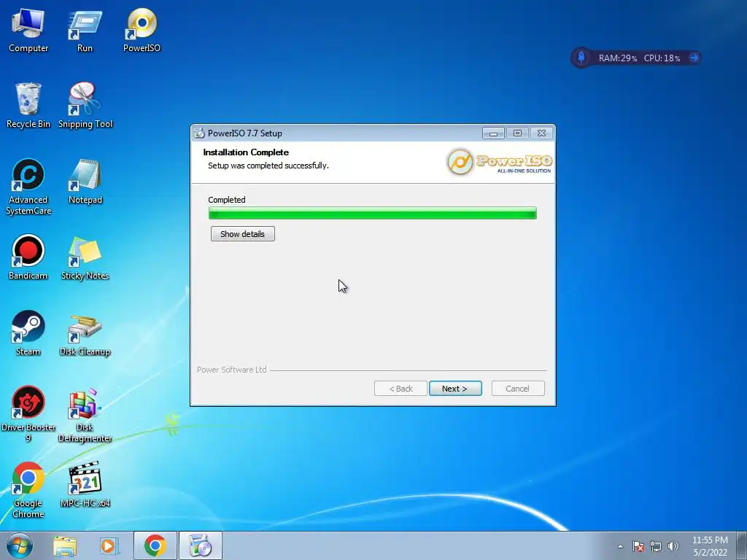Click the PowerISO 7.7 Setup title icon
The width and height of the screenshot is (747, 560).
tap(199, 133)
